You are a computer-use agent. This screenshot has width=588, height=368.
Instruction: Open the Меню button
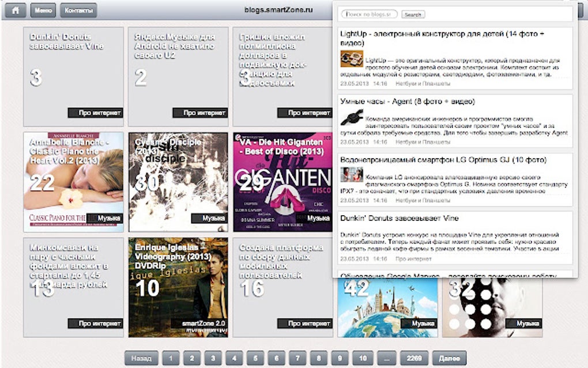43,10
